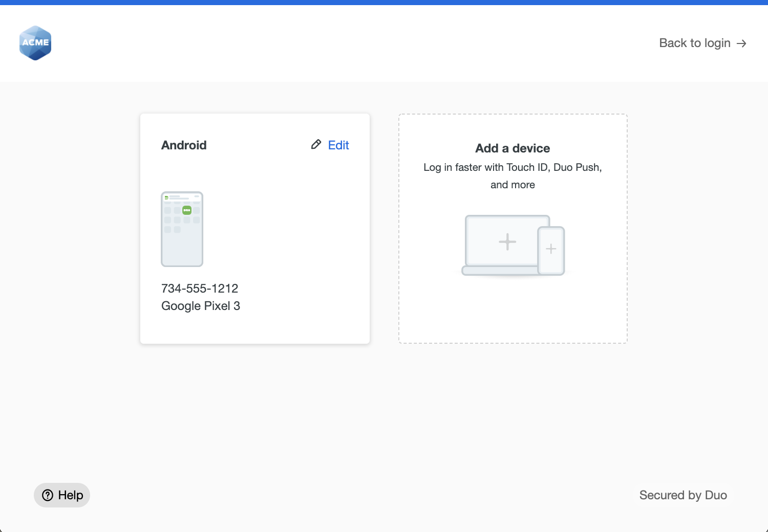
Task: Click the small device plus icon in Add a device
Action: (x=551, y=249)
